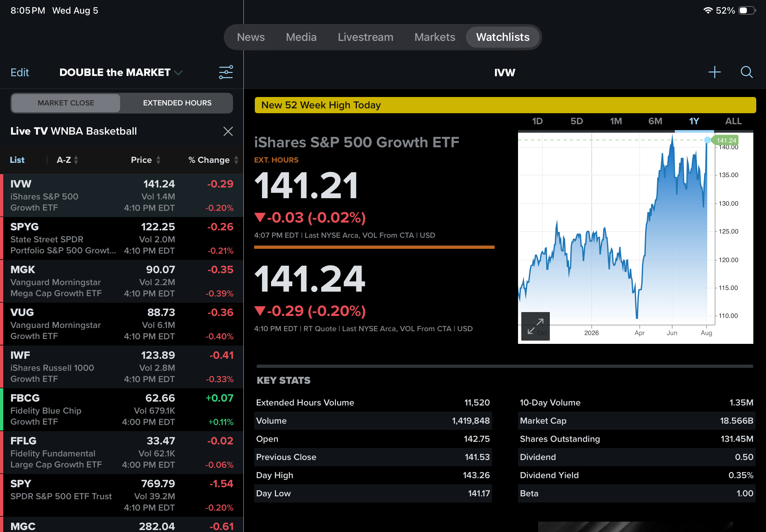Check Wi-Fi status icon
This screenshot has height=532, width=766.
click(708, 10)
